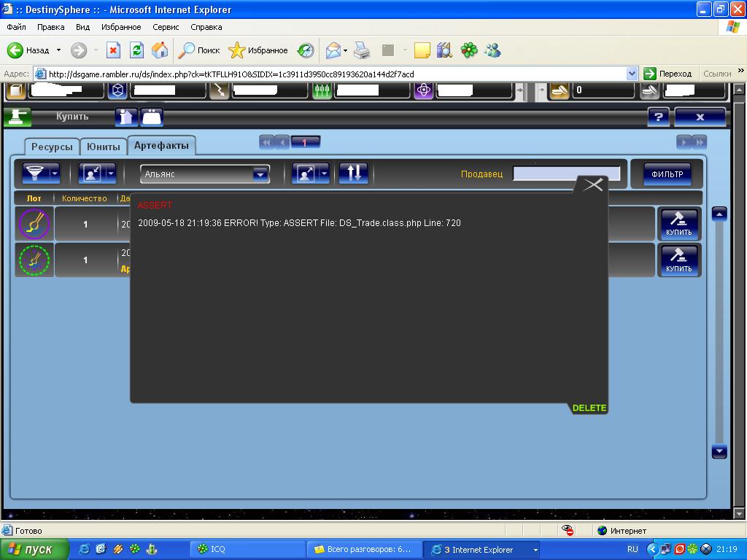
Task: Click the IE Home toolbar icon
Action: pos(160,50)
